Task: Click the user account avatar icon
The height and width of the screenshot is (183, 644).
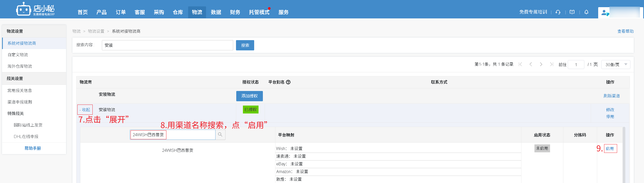Action: point(605,13)
